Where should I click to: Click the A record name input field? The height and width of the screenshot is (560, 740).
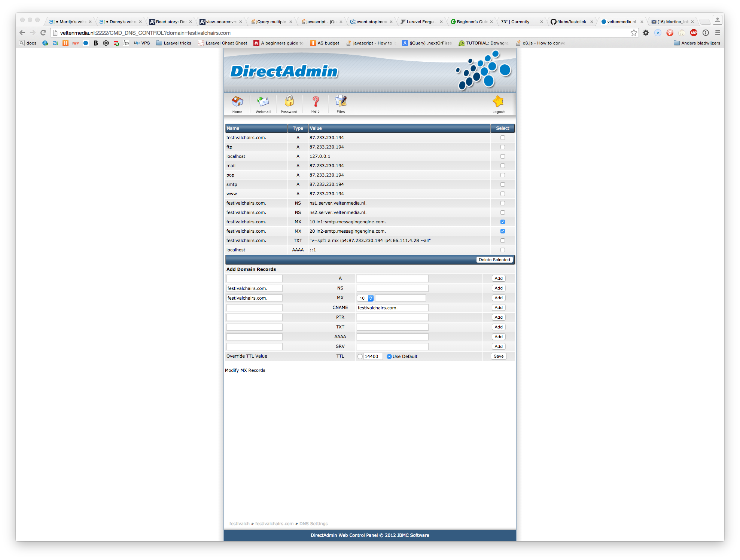point(254,278)
